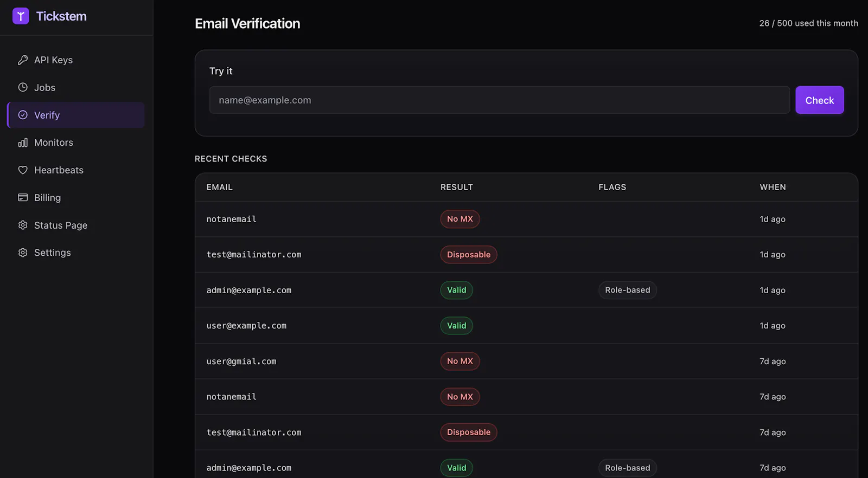Screen dimensions: 868x478
Task: Click the Heartbeats heart icon
Action: (x=23, y=170)
